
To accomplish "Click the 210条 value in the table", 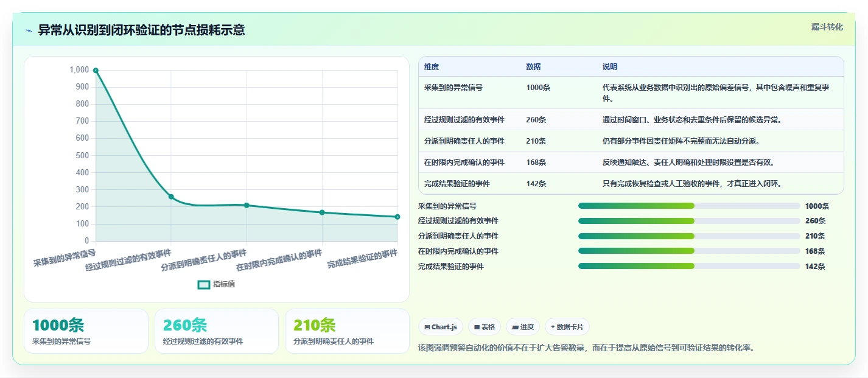I will [x=536, y=141].
